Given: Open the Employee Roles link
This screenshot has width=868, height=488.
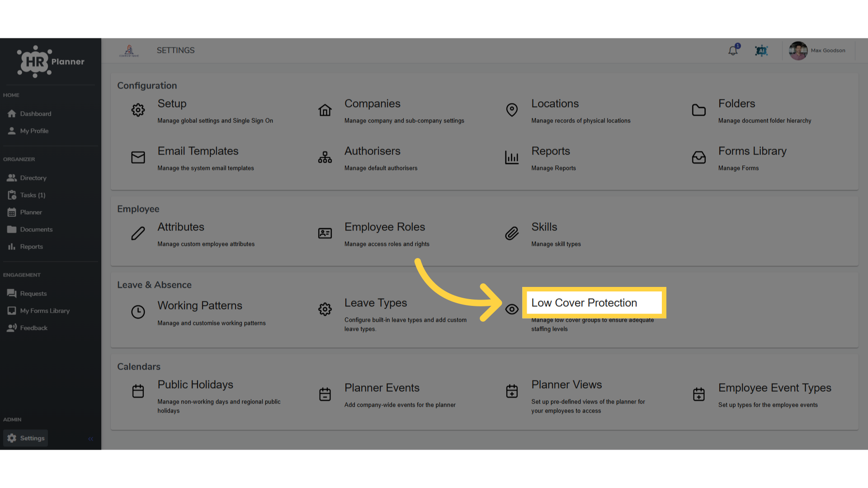Looking at the screenshot, I should coord(385,227).
